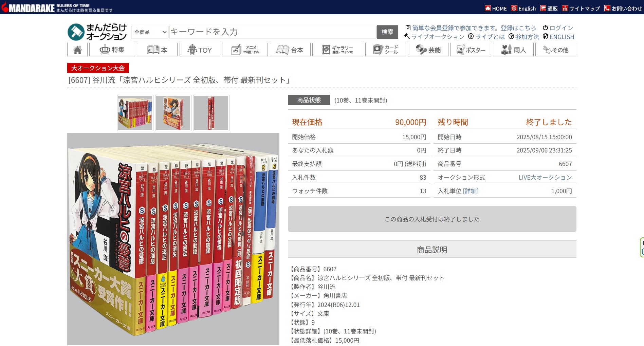Image resolution: width=644 pixels, height=346 pixels.
Task: Open the 同人 doujin category tab
Action: coord(513,50)
